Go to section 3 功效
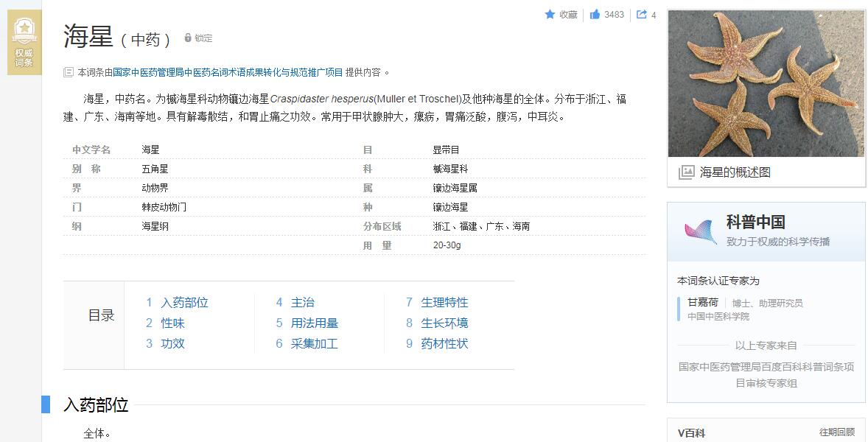Screen dimensions: 868x442 coord(172,344)
